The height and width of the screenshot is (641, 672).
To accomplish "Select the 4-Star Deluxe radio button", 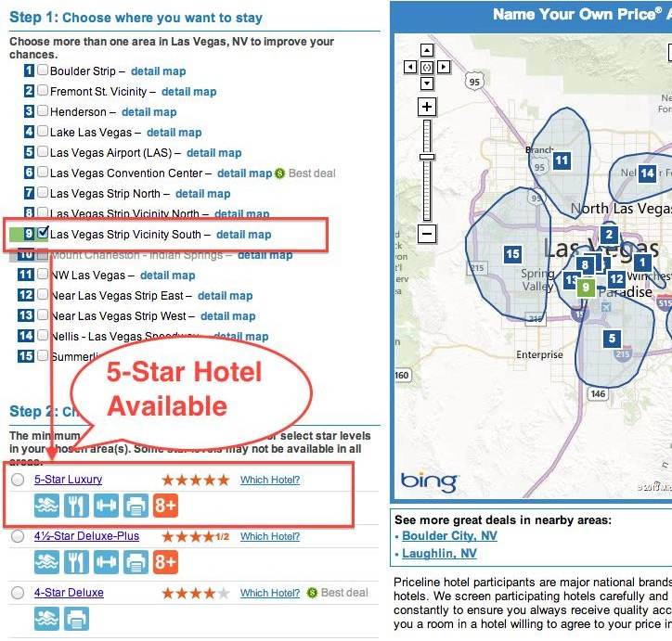I will pos(18,593).
